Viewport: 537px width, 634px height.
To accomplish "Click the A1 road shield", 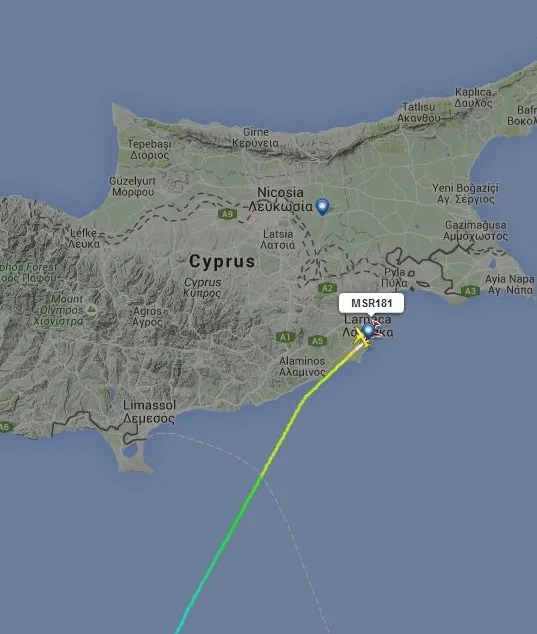I will 285,337.
